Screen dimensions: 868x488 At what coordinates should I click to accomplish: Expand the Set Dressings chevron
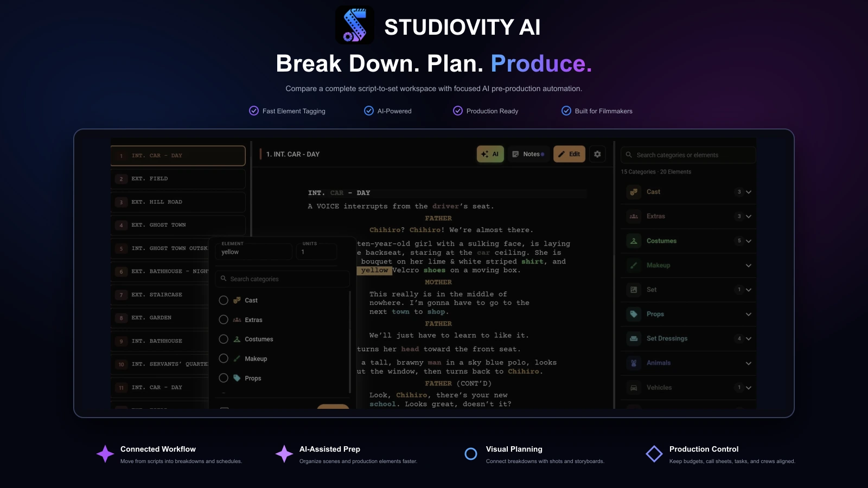tap(749, 338)
